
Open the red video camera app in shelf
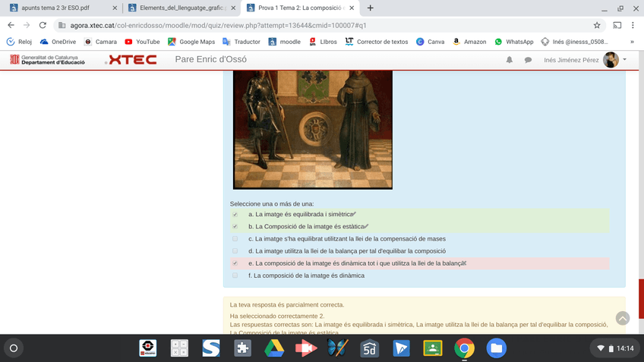(306, 348)
